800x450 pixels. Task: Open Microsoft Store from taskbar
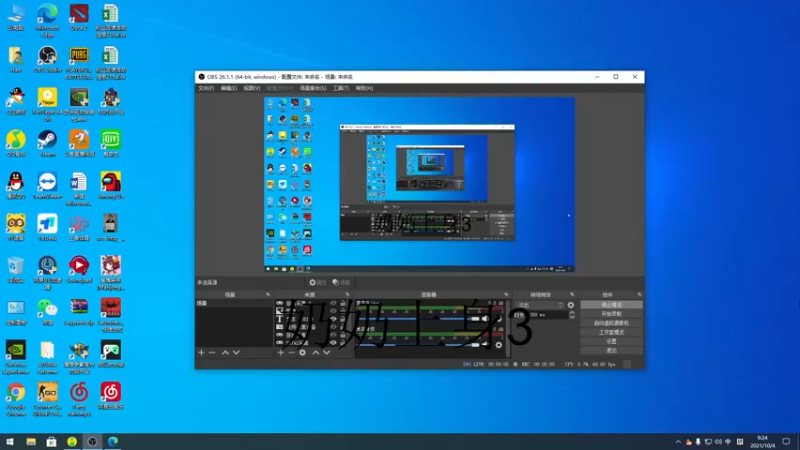(52, 442)
